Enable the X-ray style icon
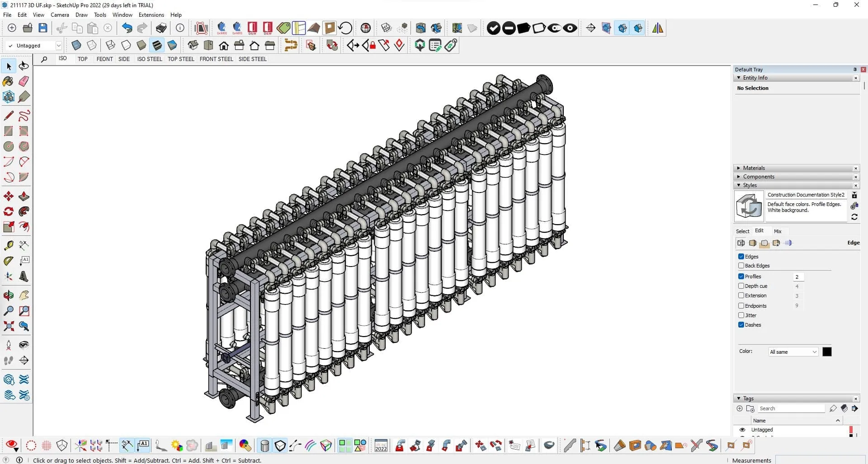868x464 pixels. [x=76, y=45]
